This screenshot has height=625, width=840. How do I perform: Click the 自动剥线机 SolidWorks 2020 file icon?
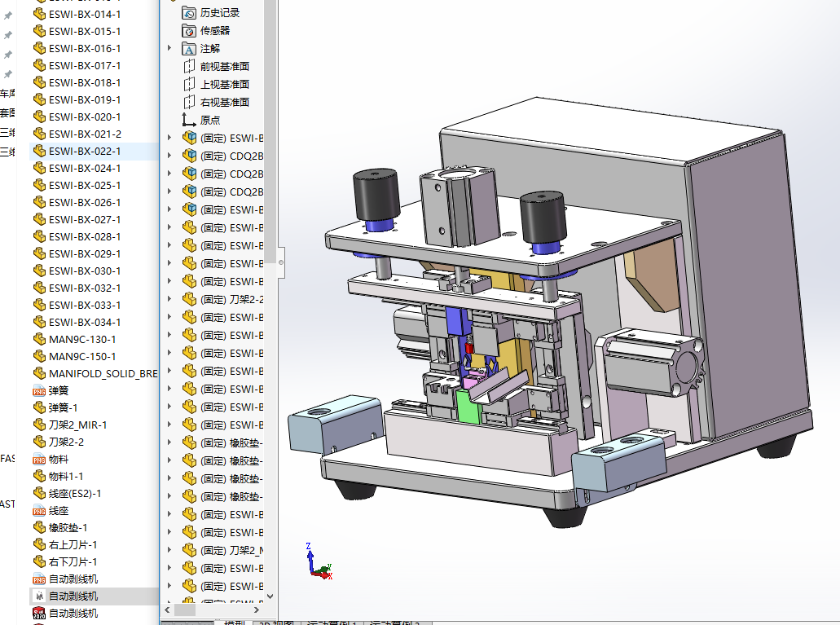click(38, 613)
